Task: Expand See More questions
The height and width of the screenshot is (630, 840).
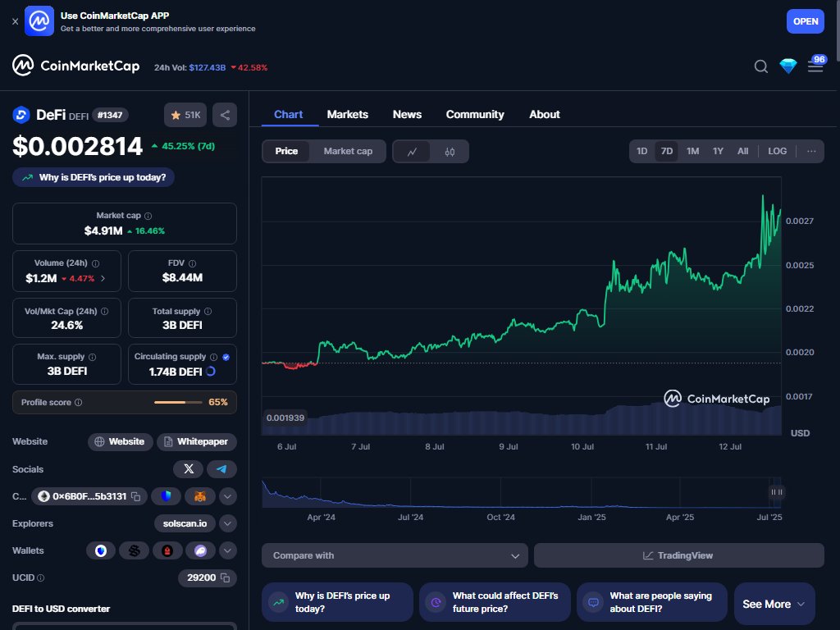Action: [774, 604]
